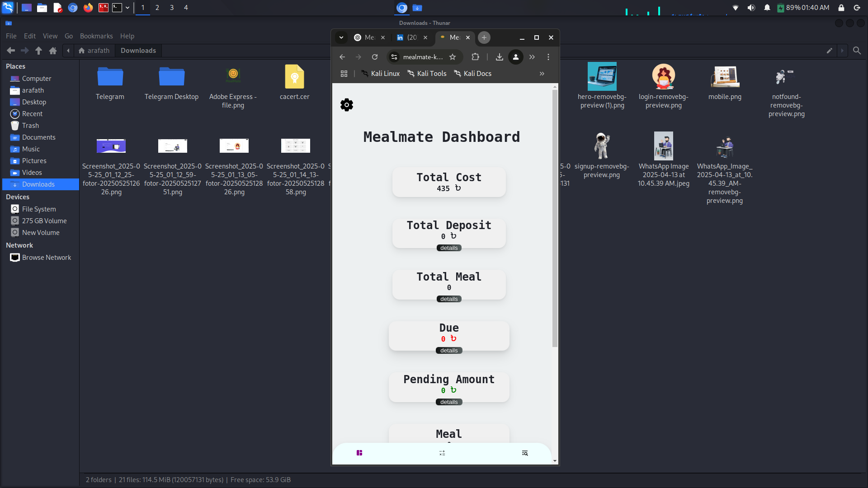Open the browser tab search dropdown
Image resolution: width=868 pixels, height=488 pixels.
coord(341,38)
